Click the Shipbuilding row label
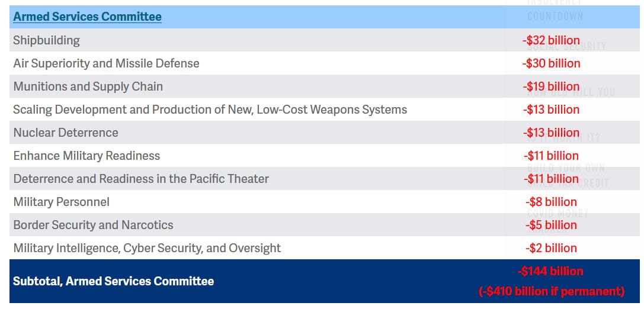The width and height of the screenshot is (644, 309). point(46,40)
